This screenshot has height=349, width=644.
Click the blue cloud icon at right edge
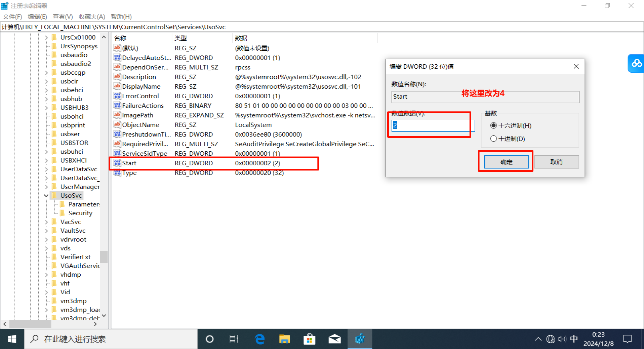636,63
